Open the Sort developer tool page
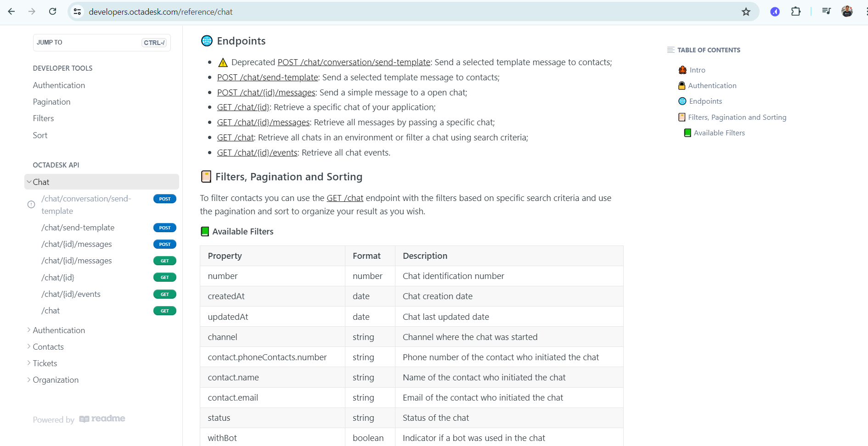The width and height of the screenshot is (868, 446). point(40,135)
